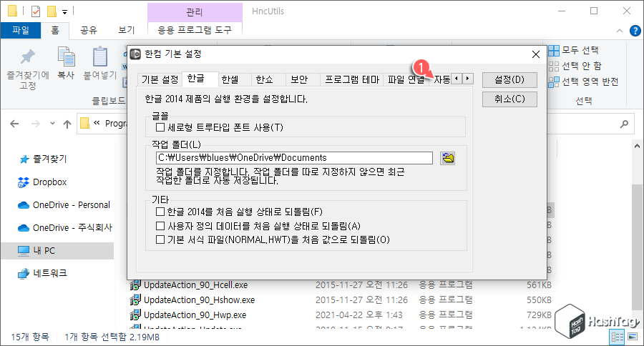
Task: Click the quick access new folder icon
Action: pos(52,11)
